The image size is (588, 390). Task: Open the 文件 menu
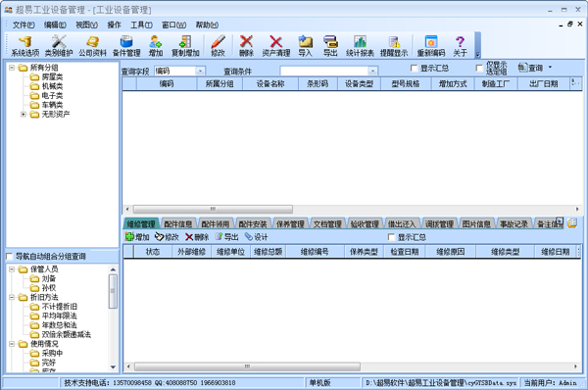24,24
